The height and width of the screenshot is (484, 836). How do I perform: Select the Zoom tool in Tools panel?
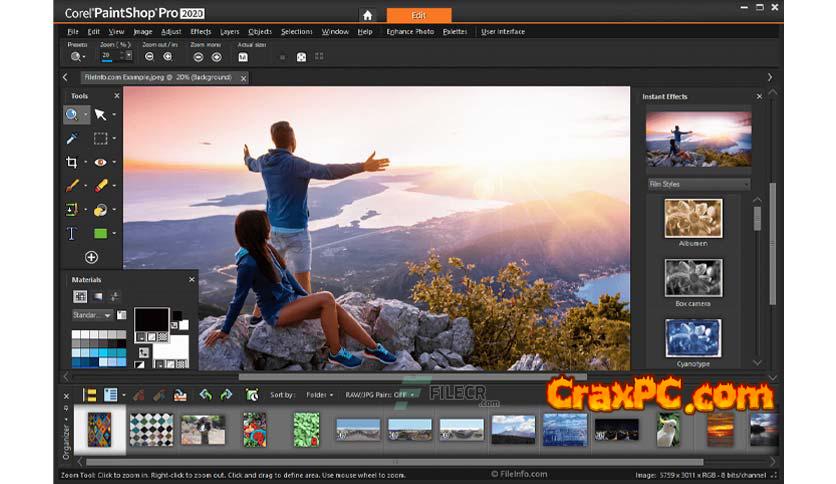[x=72, y=115]
